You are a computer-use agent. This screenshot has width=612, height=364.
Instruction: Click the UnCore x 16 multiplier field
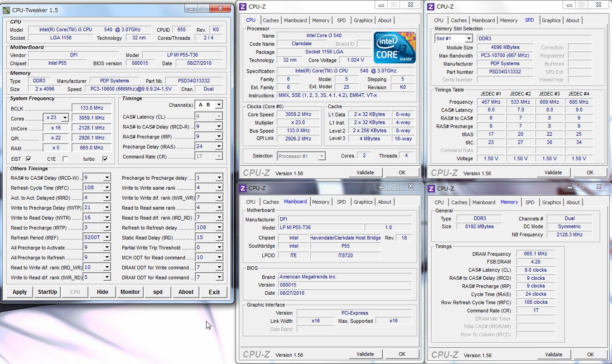(56, 128)
